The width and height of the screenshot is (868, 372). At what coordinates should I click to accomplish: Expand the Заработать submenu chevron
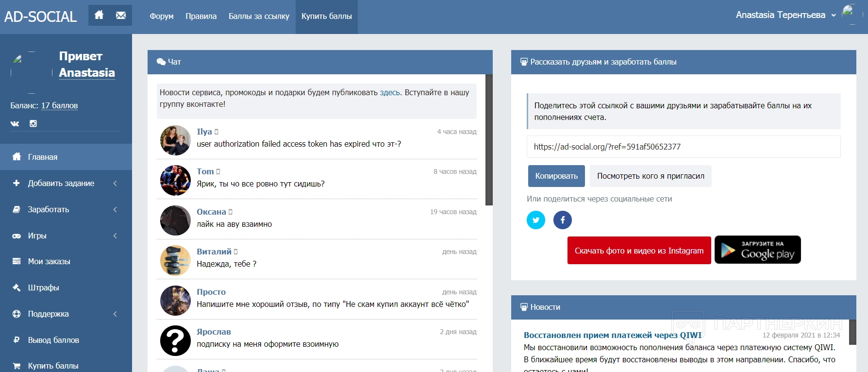[x=115, y=209]
